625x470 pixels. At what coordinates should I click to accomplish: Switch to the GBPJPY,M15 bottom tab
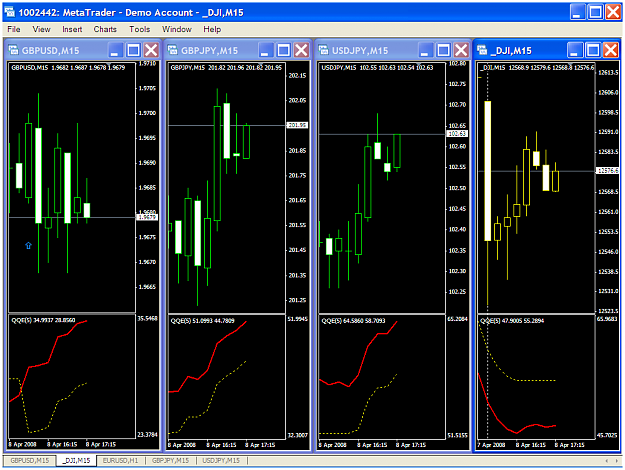coord(170,460)
